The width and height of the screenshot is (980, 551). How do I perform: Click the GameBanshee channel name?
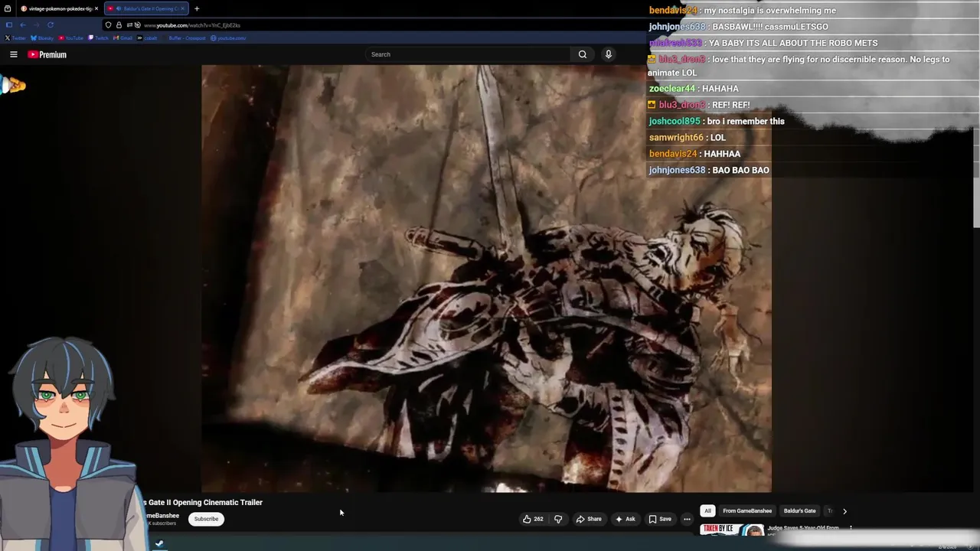tap(162, 516)
